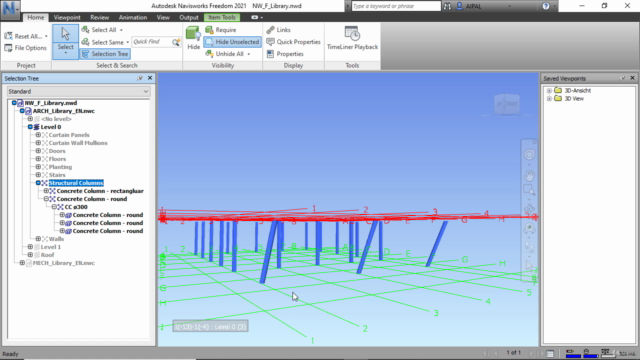Collapse the CC ø300 node
Screen dimensions: 640x360
[54, 207]
